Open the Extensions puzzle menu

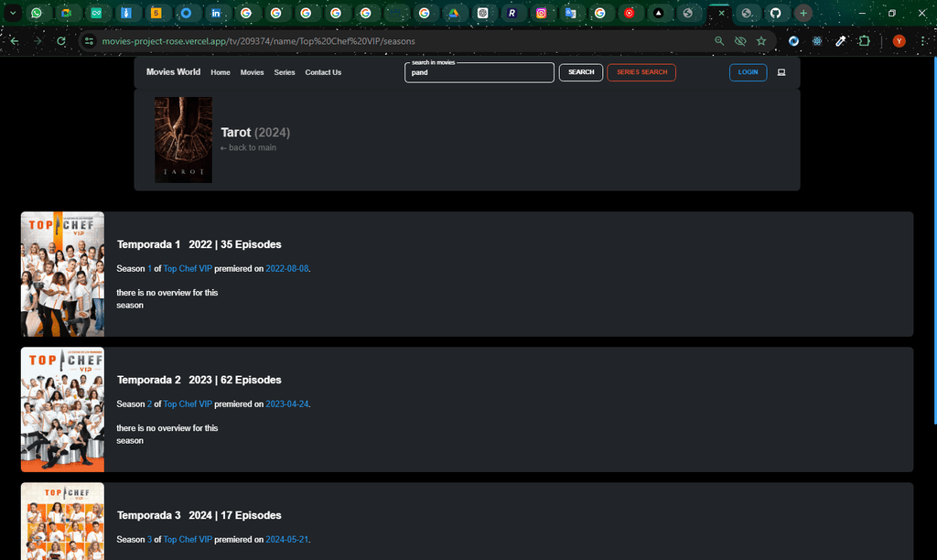pos(864,41)
